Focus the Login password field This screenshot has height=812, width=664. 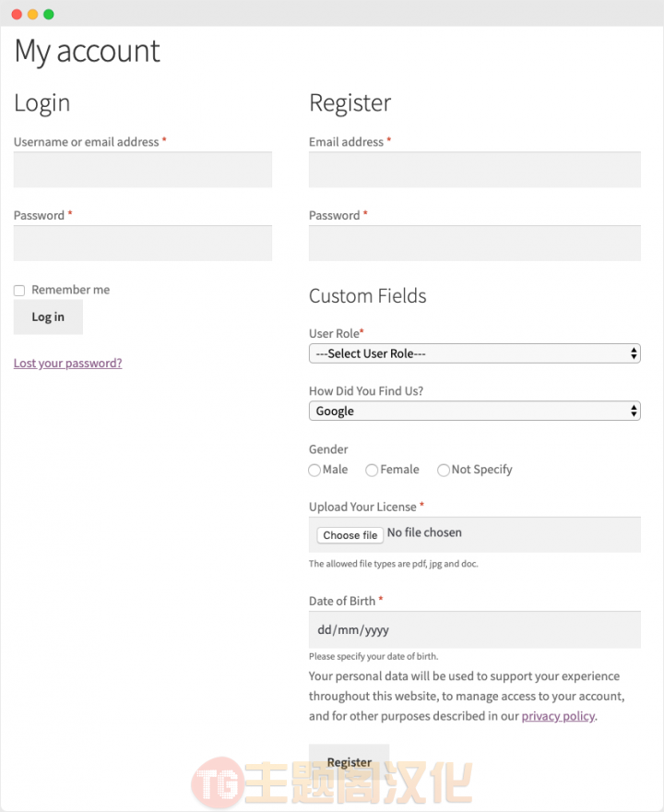pos(143,243)
